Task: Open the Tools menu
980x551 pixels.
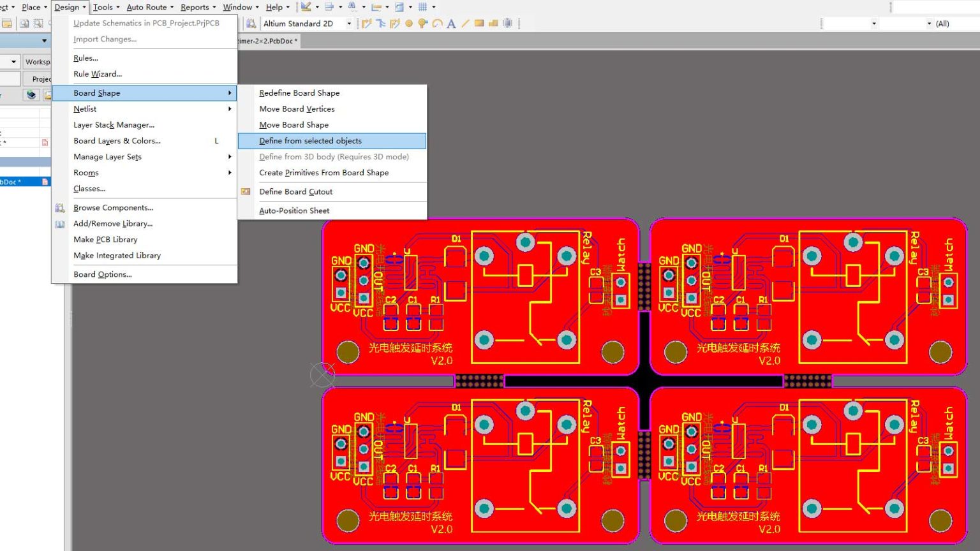Action: coord(103,7)
